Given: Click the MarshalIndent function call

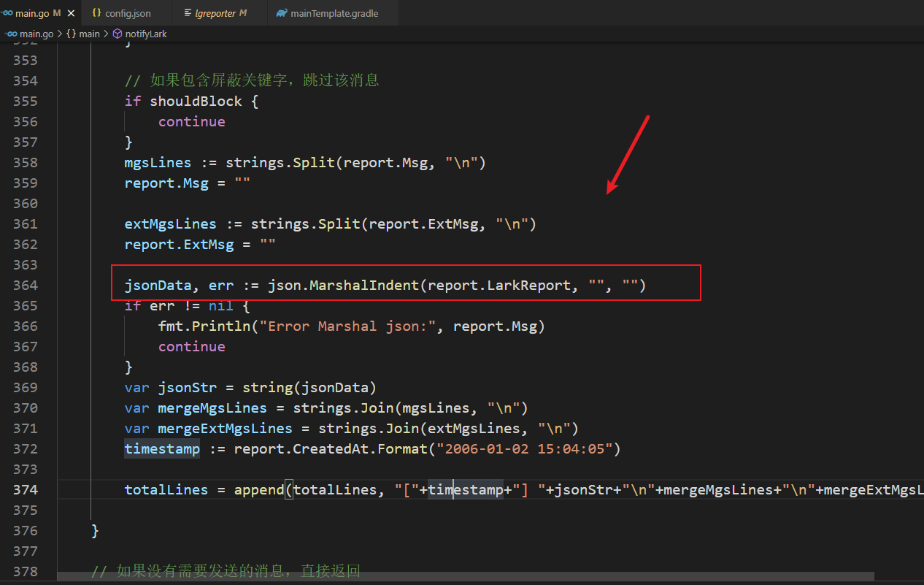Looking at the screenshot, I should (x=364, y=285).
